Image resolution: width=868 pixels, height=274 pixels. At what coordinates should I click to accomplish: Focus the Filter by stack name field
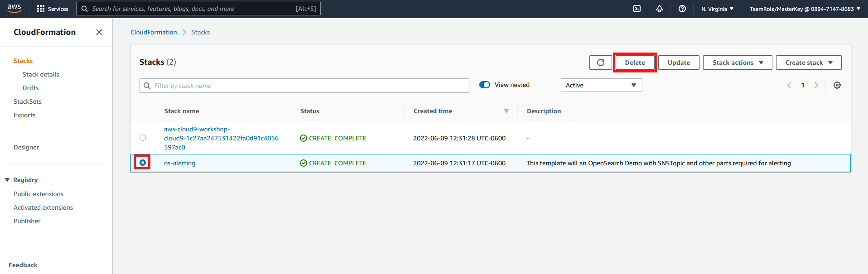coord(304,86)
